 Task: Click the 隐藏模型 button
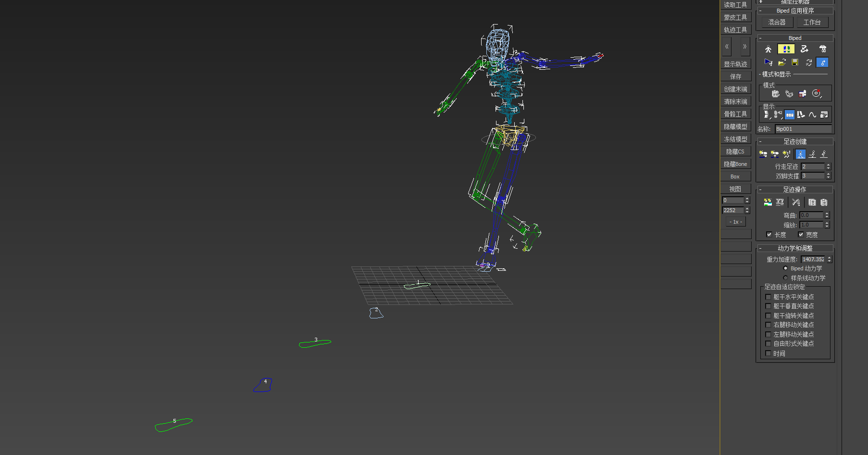[735, 126]
